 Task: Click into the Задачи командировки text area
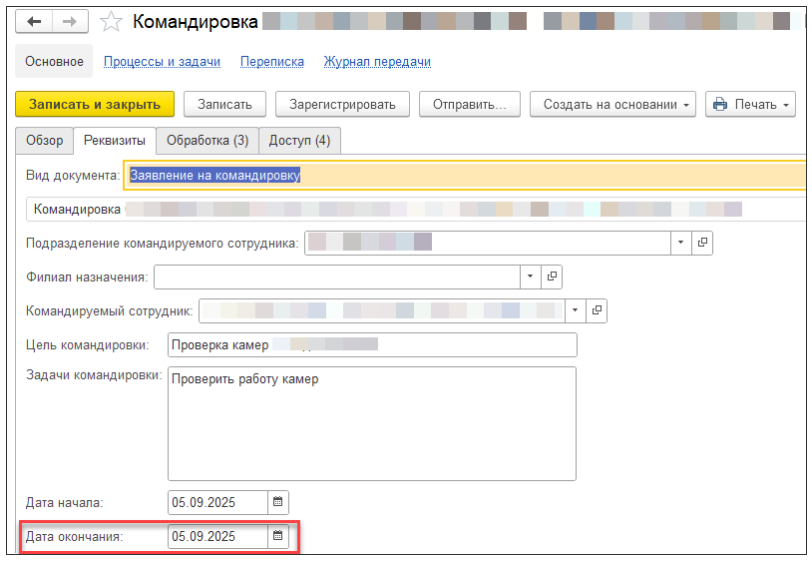372,423
